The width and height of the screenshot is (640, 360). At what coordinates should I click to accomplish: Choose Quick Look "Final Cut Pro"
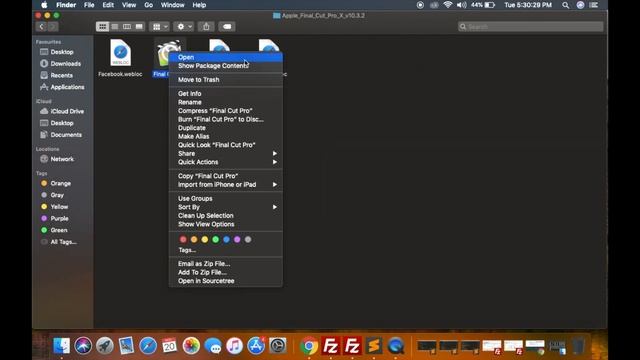coord(226,145)
